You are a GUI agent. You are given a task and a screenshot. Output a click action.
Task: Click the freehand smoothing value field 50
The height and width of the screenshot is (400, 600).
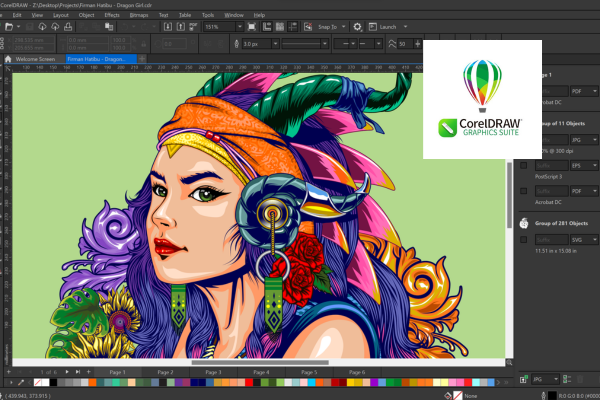pyautogui.click(x=406, y=44)
